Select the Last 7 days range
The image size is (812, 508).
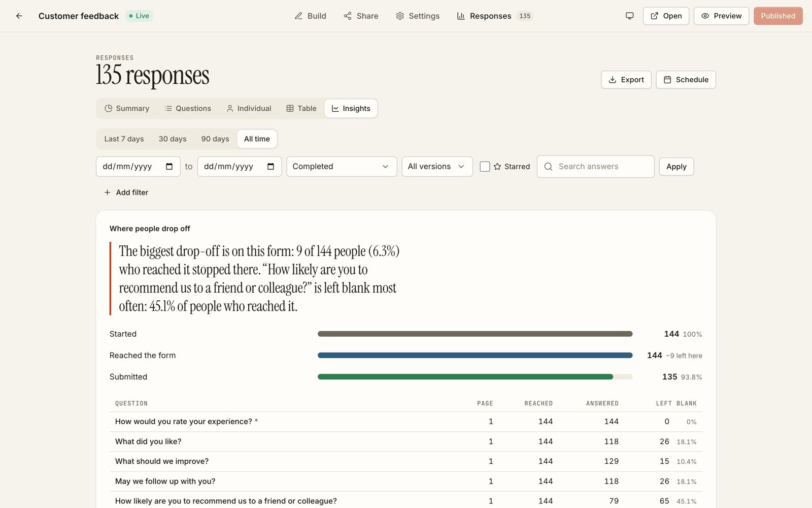[124, 139]
